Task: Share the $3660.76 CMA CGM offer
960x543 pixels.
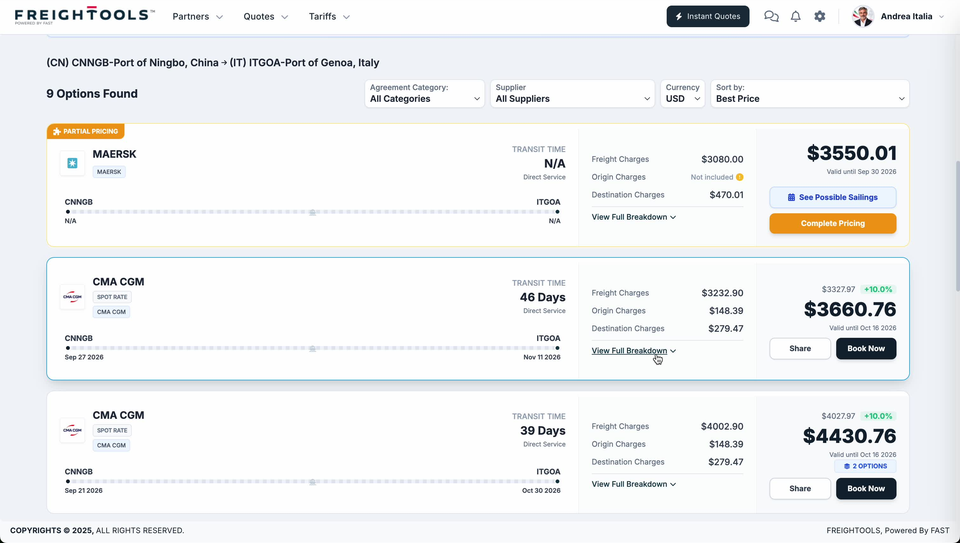Action: 800,348
